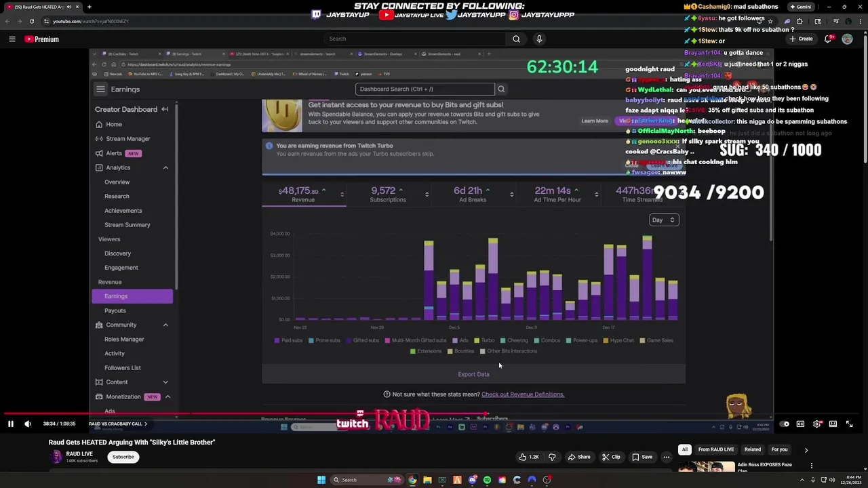Select the For you chip
This screenshot has width=868, height=488.
tap(779, 449)
